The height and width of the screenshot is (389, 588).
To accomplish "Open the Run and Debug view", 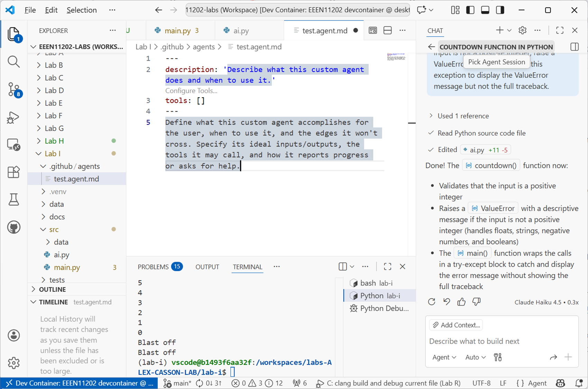I will point(13,118).
